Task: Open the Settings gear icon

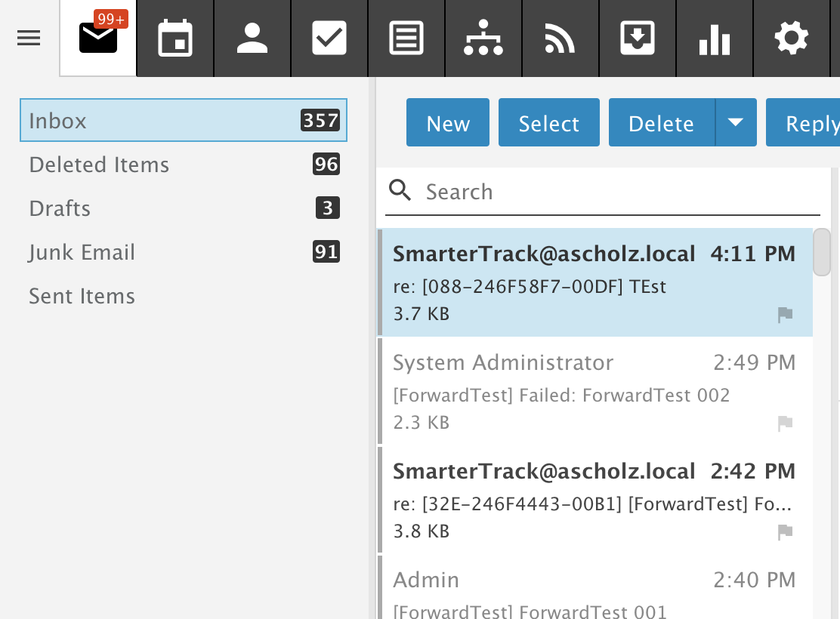Action: click(x=792, y=38)
